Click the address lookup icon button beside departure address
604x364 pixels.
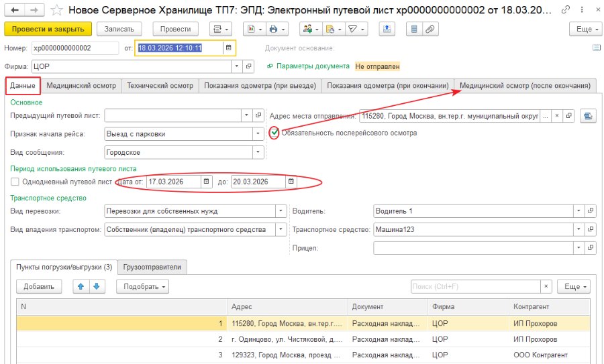(588, 115)
